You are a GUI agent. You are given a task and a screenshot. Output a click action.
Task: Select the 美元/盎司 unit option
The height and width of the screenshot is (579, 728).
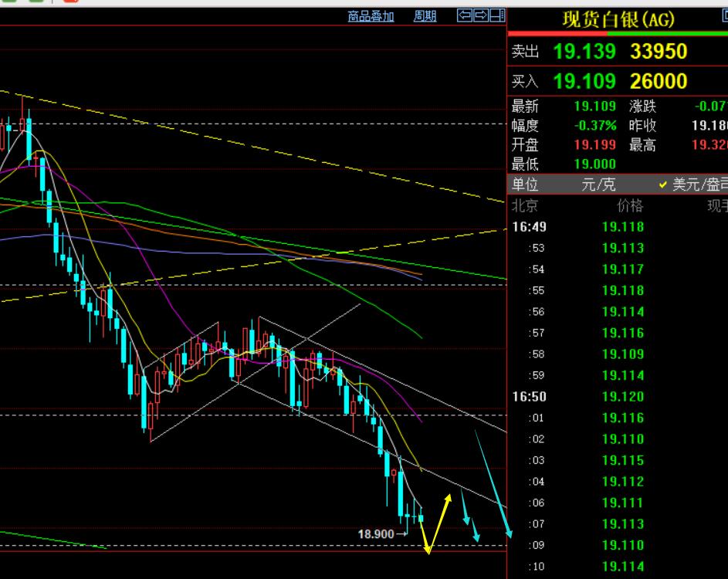coord(700,185)
